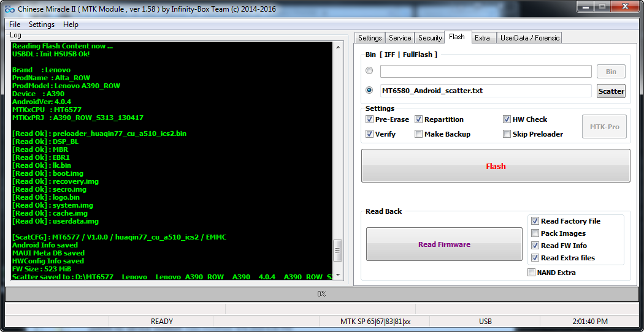The image size is (644, 332).
Task: Open the File menu
Action: pyautogui.click(x=15, y=25)
